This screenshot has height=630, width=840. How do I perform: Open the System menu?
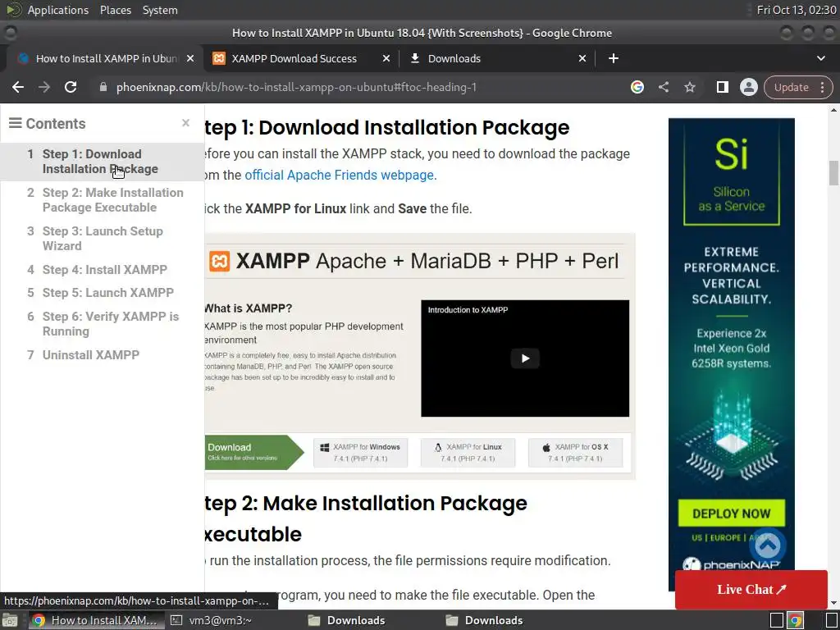point(160,10)
